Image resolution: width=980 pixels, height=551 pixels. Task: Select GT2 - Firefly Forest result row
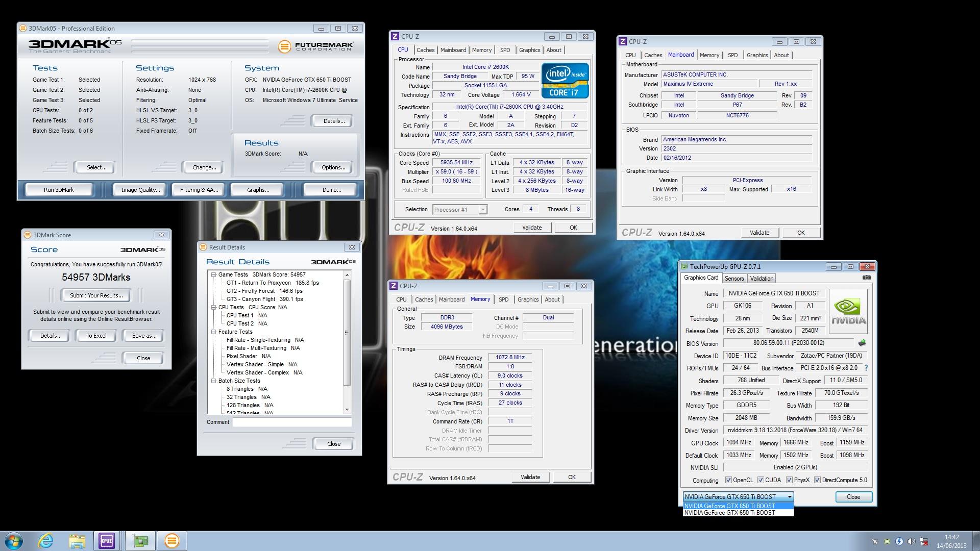[x=264, y=291]
